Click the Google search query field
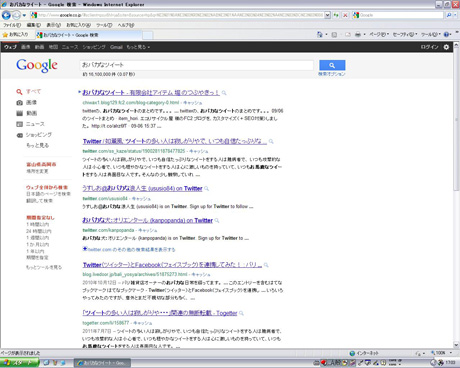The height and width of the screenshot is (368, 460). 197,65
